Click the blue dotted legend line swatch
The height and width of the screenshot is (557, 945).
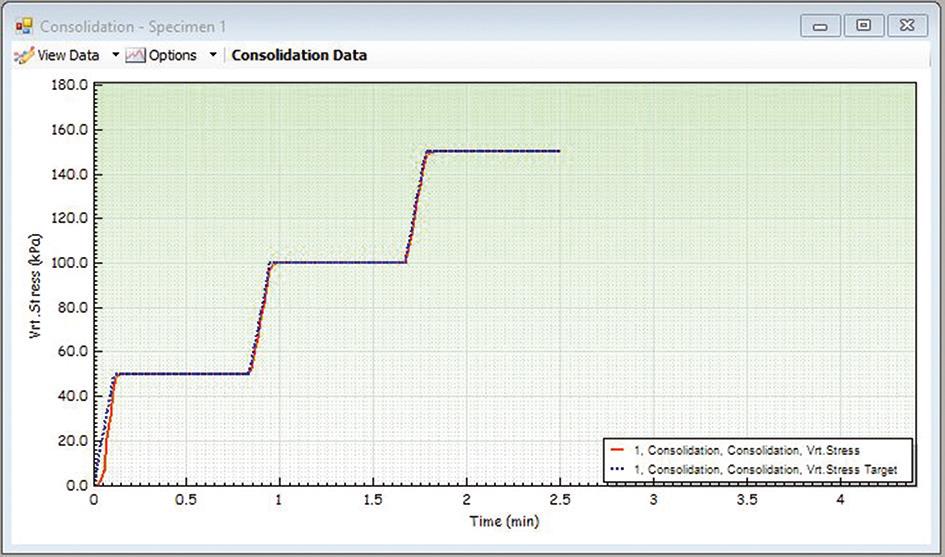click(617, 468)
